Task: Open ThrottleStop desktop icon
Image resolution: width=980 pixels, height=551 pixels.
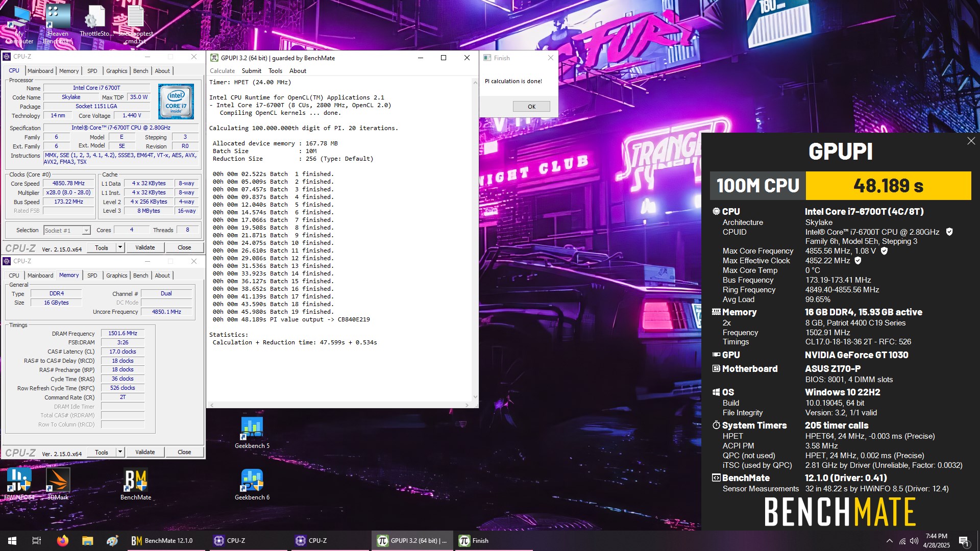Action: 96,21
